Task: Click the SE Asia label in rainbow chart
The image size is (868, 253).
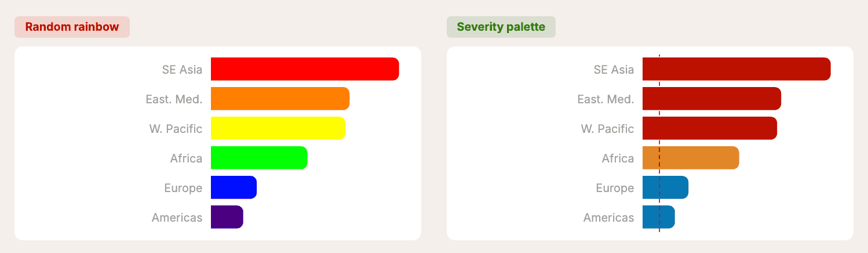Action: click(x=182, y=70)
